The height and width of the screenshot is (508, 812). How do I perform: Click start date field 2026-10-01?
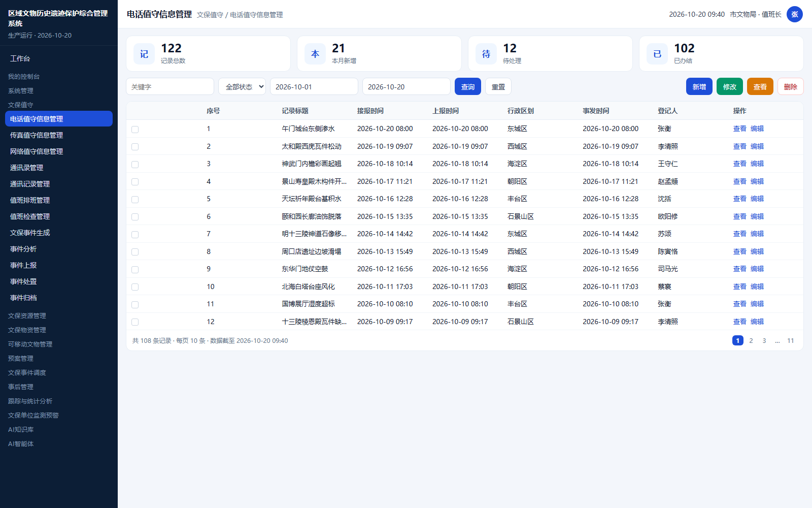pyautogui.click(x=314, y=86)
